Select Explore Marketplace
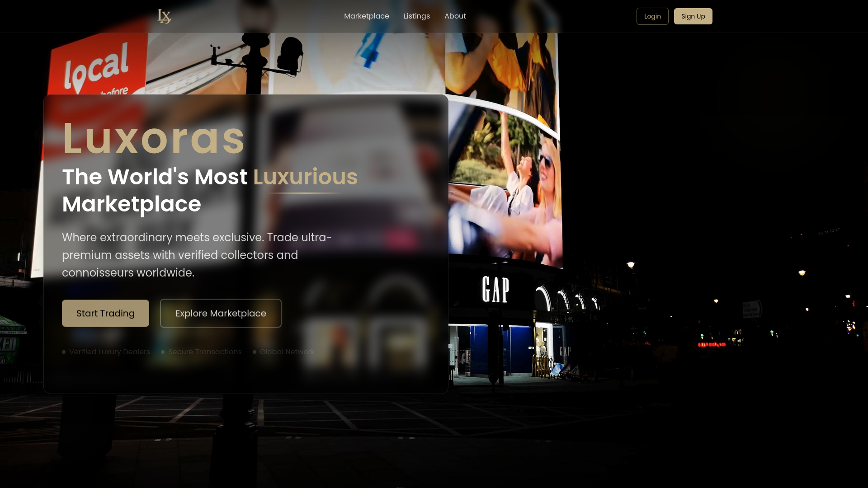Viewport: 868px width, 488px height. [x=221, y=313]
